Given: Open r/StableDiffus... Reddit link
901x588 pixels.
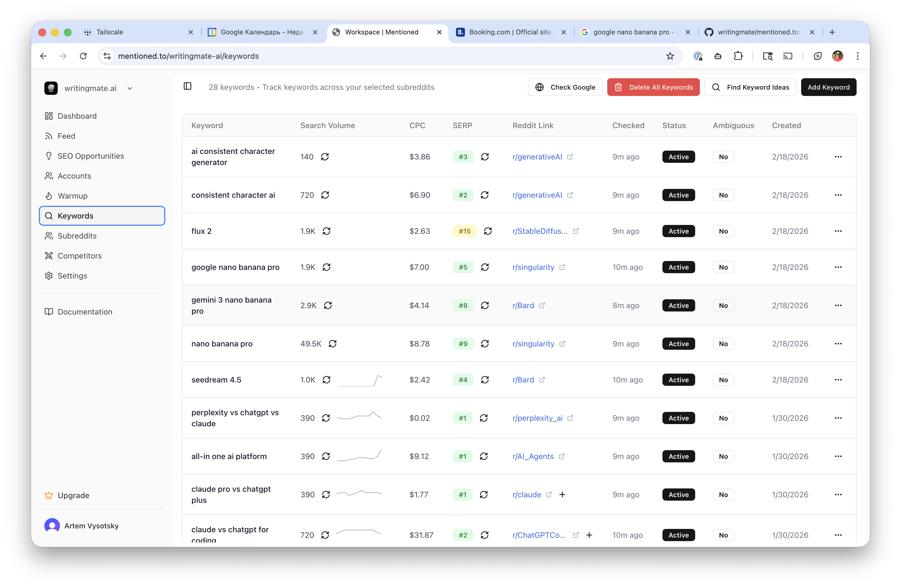Looking at the screenshot, I should point(540,231).
